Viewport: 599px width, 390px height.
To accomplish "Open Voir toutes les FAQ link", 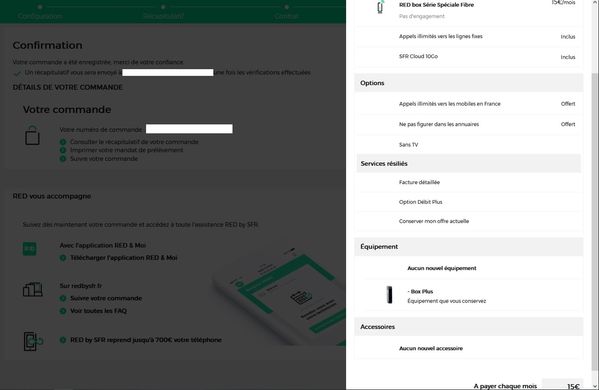I will 98,311.
